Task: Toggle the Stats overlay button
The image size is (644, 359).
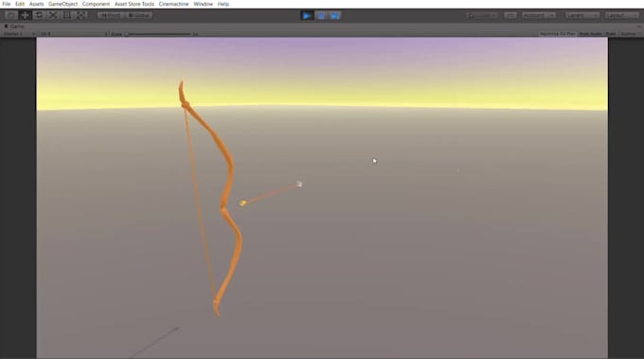Action: click(611, 34)
